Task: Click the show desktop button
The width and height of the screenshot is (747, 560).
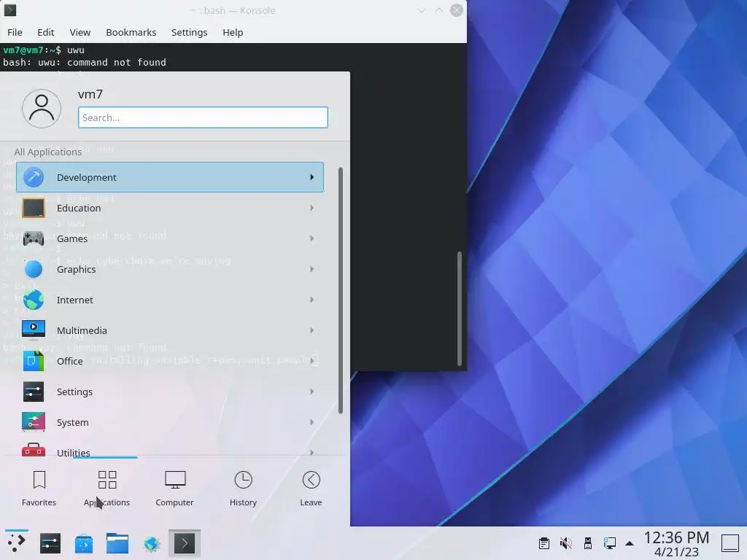Action: click(729, 543)
